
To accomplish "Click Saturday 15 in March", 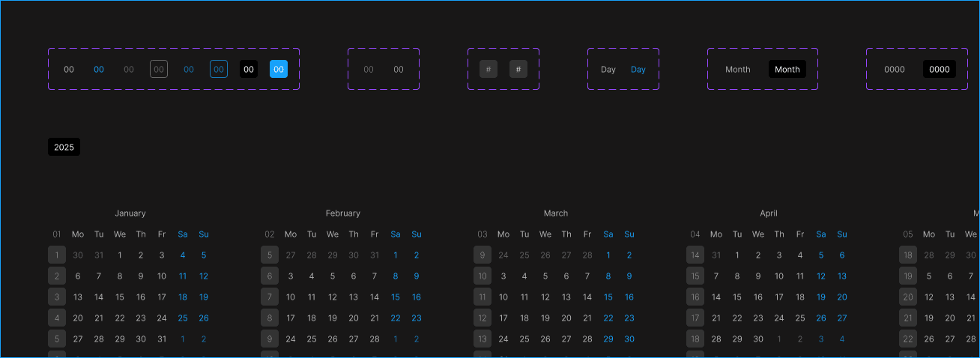I will pyautogui.click(x=608, y=297).
